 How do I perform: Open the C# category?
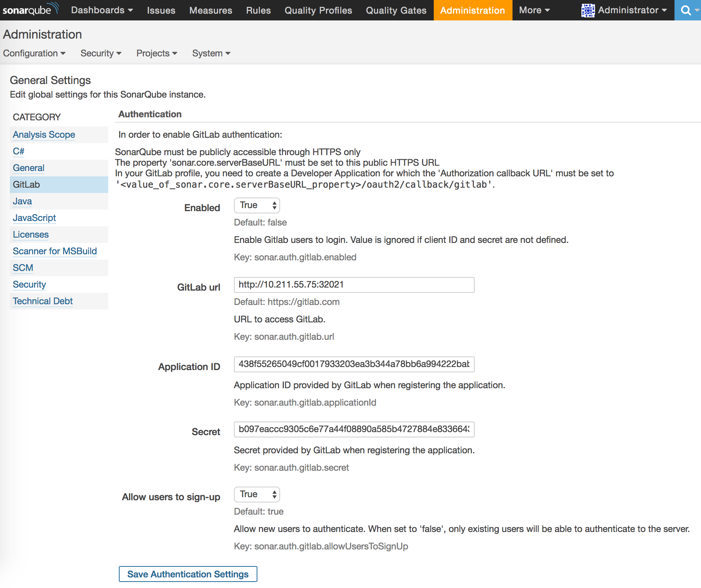click(x=19, y=151)
